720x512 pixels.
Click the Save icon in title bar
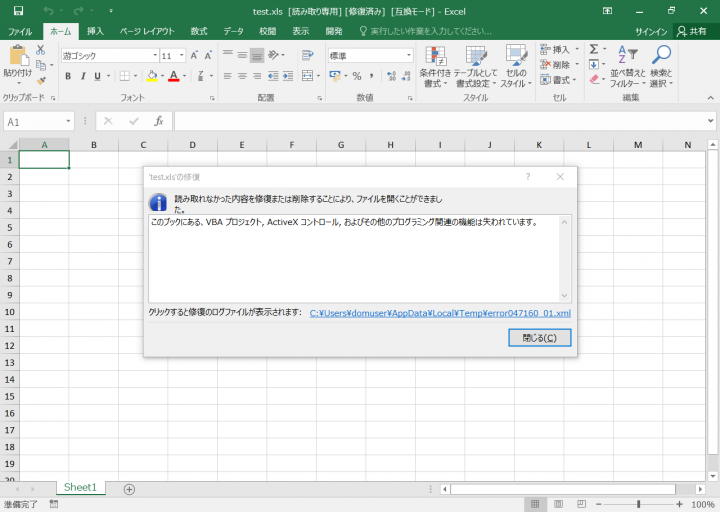18,11
